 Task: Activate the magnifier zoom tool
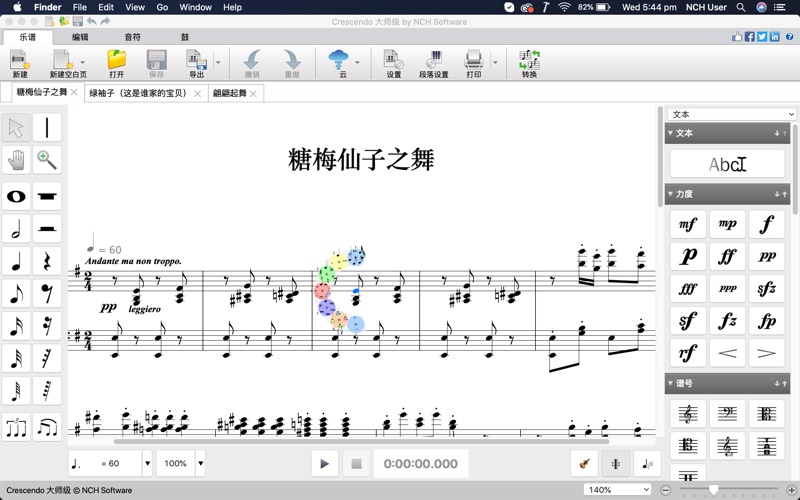[x=47, y=160]
